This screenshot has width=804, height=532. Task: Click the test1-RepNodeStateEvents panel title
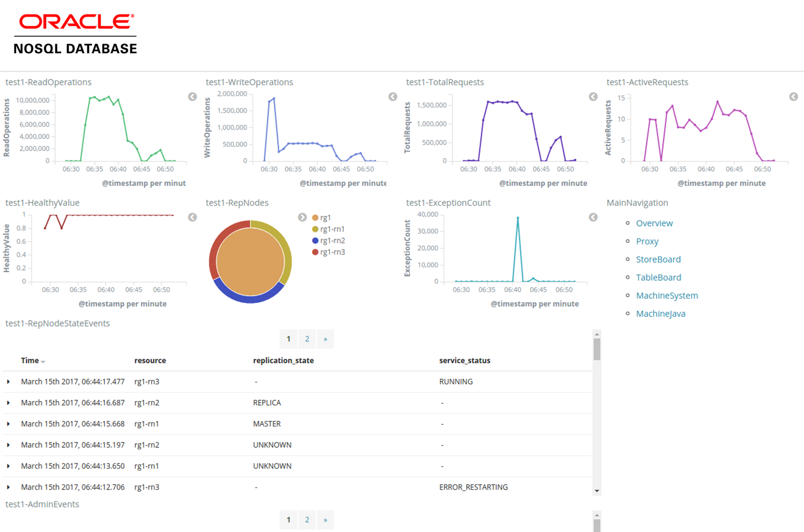[x=58, y=323]
